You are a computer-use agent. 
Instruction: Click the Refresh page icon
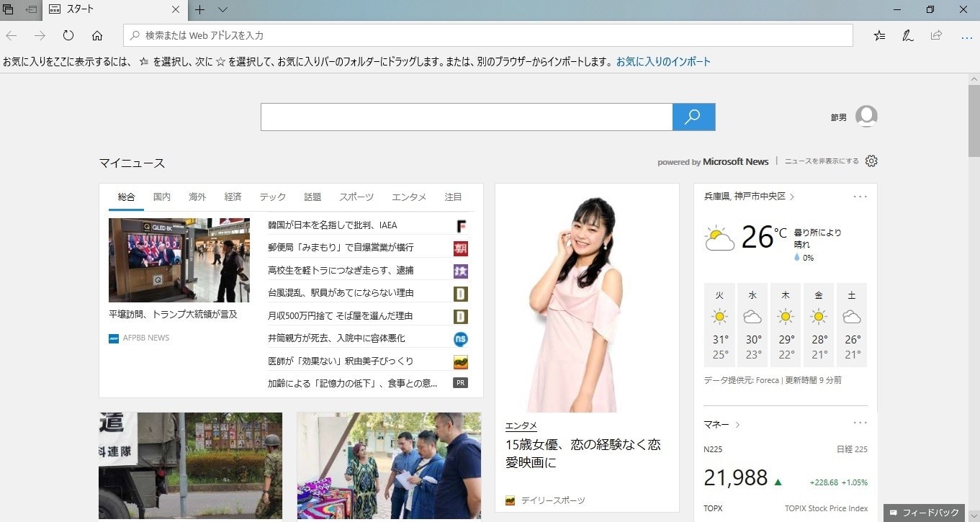pyautogui.click(x=67, y=35)
